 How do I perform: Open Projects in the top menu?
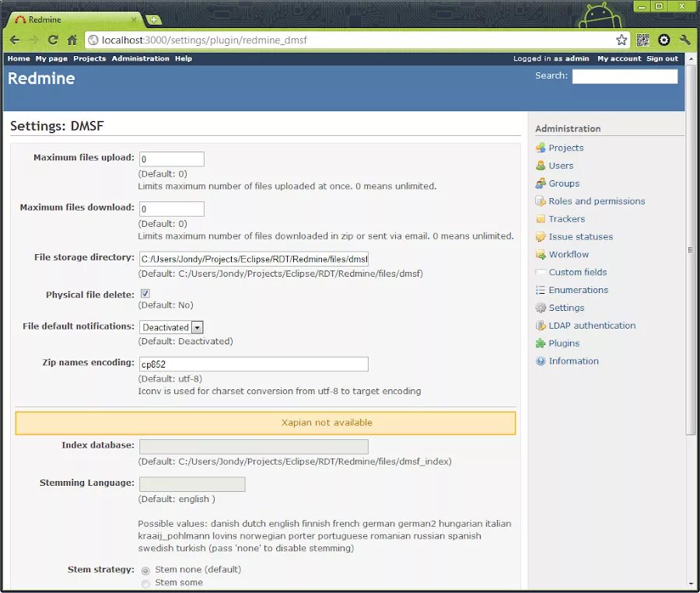(89, 58)
